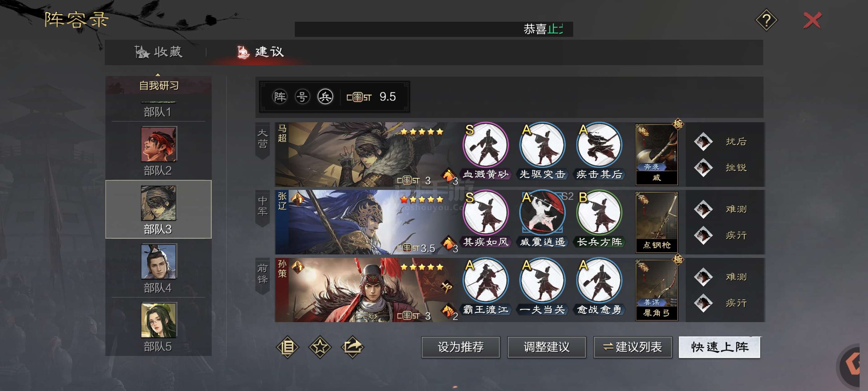Select the 威震逍遥 skill icon

pos(542,213)
